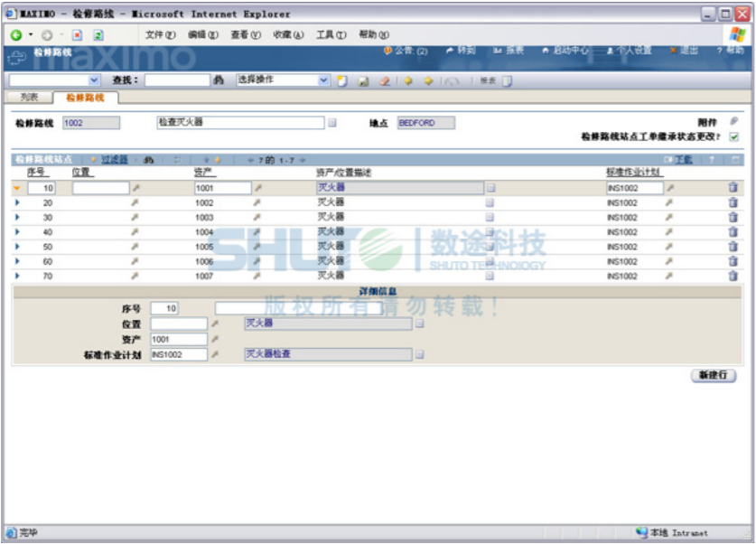This screenshot has height=544, width=756.
Task: Delete row 50 using its trash icon
Action: (733, 247)
